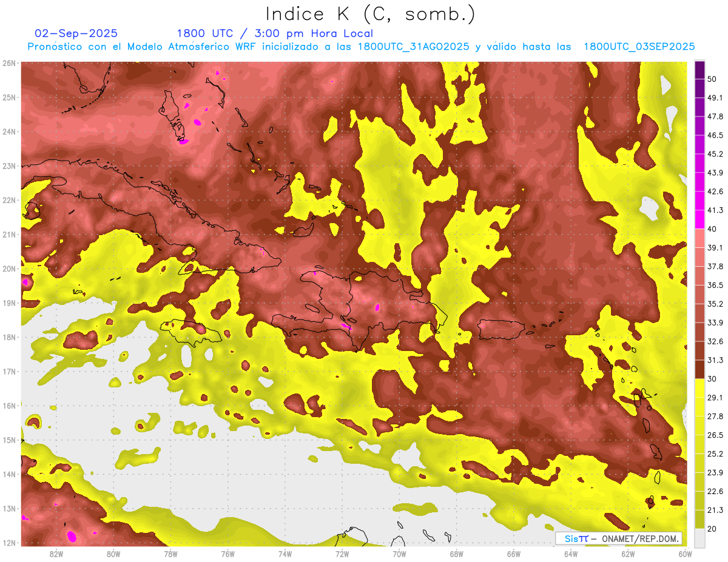The width and height of the screenshot is (728, 562).
Task: Click the '29.1' colorbar label
Action: tap(715, 397)
